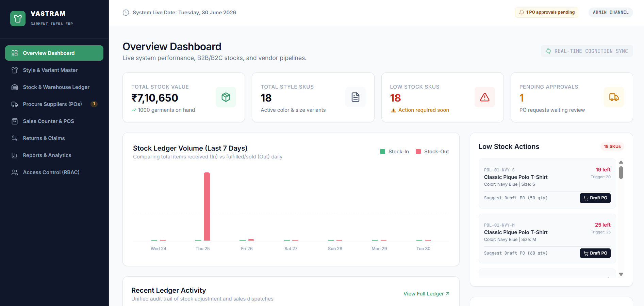The height and width of the screenshot is (306, 644).
Task: Navigate to Sales Counter & POS
Action: pyautogui.click(x=54, y=121)
